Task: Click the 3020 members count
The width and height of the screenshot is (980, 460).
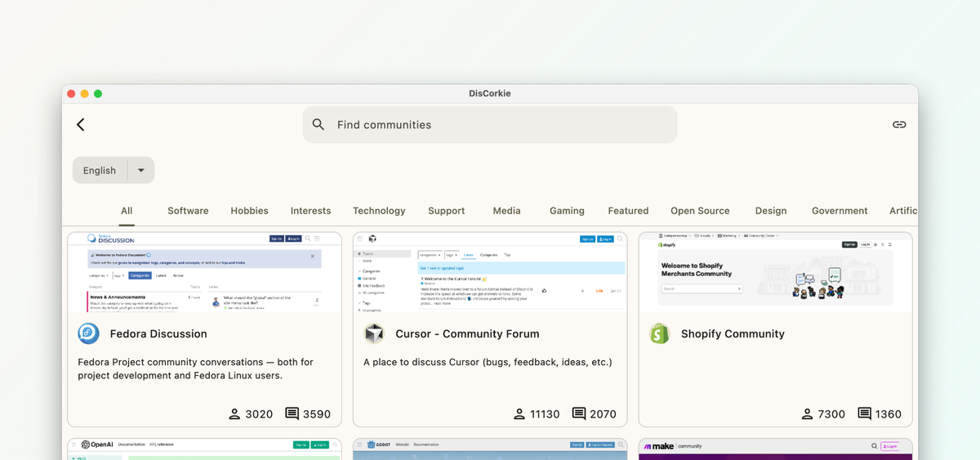Action: [x=259, y=414]
